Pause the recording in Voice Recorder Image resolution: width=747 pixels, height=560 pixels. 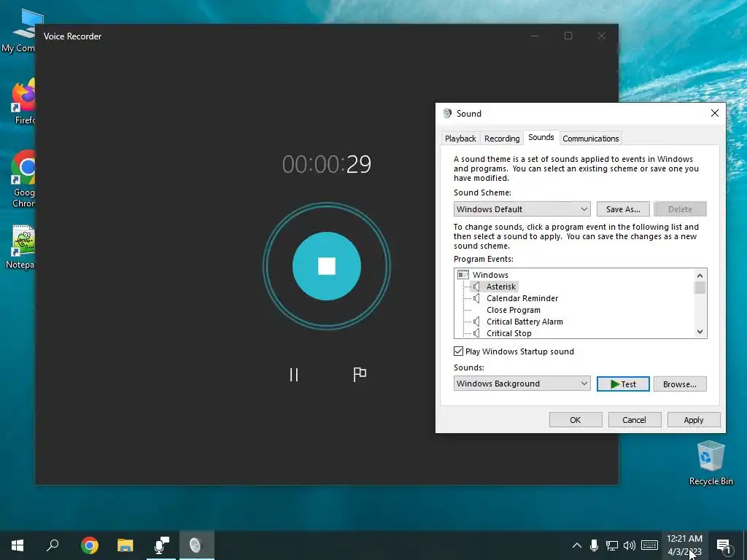point(294,375)
